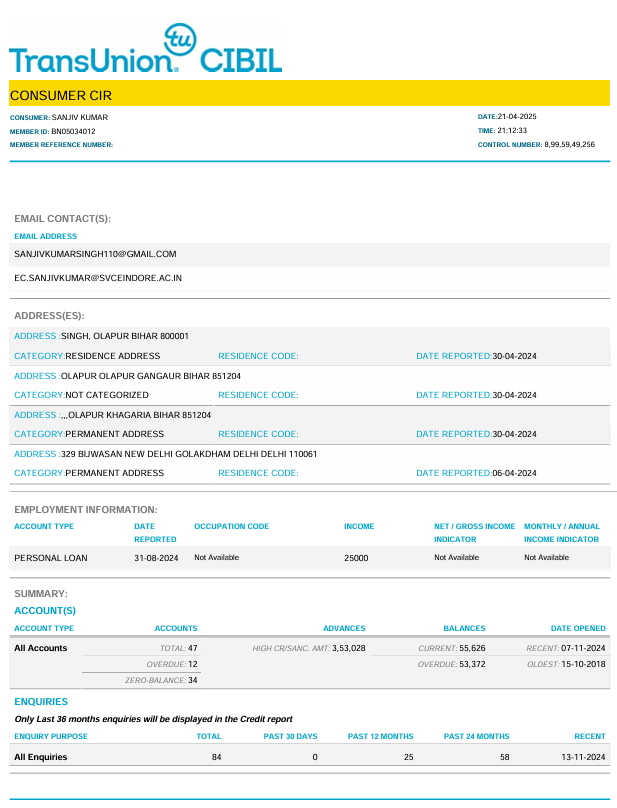Select the ACCOUNT(S) subheading
This screenshot has height=808, width=617.
[45, 611]
